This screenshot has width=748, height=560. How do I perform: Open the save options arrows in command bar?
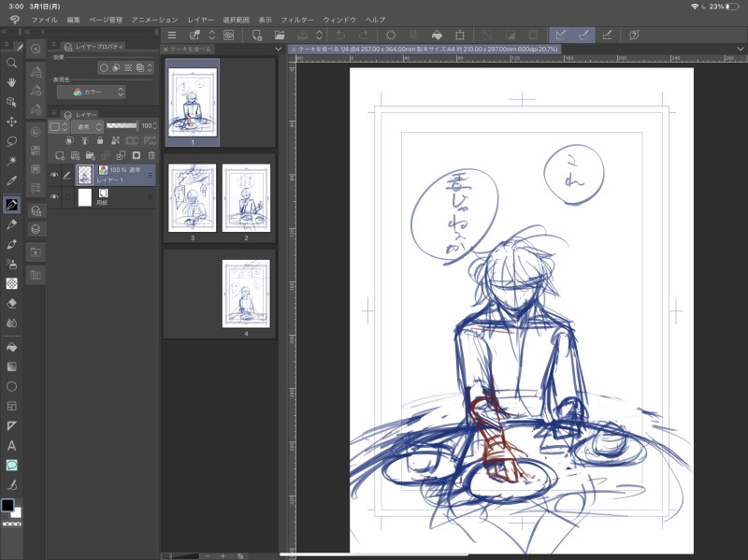(x=320, y=35)
